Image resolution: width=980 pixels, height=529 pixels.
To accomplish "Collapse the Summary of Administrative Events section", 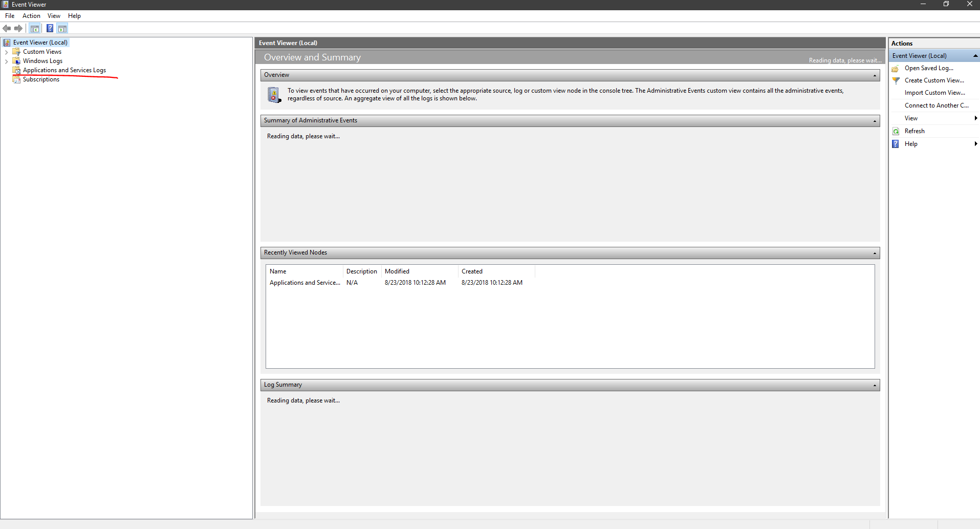I will point(875,121).
